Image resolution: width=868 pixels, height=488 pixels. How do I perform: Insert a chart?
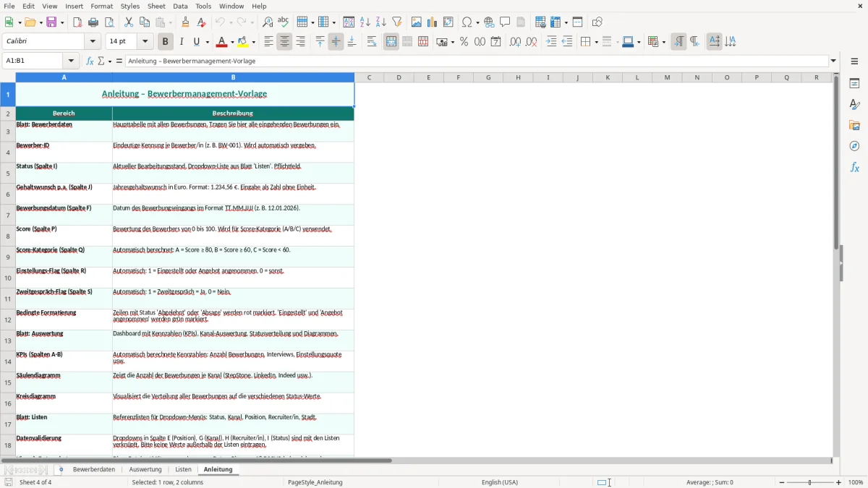click(x=433, y=22)
